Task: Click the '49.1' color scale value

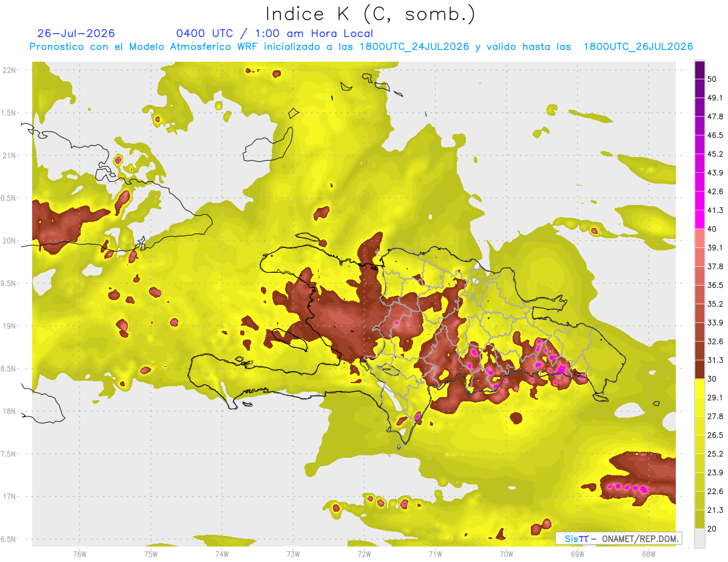Action: coord(715,98)
